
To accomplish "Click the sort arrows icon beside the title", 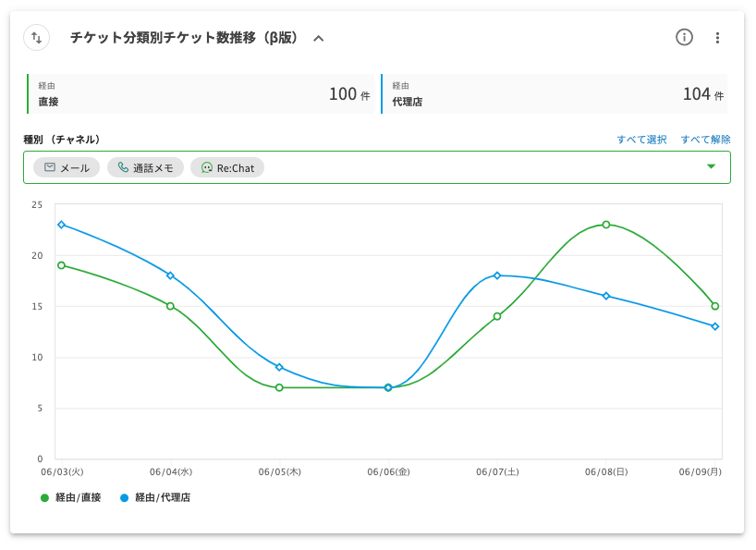I will [x=36, y=38].
